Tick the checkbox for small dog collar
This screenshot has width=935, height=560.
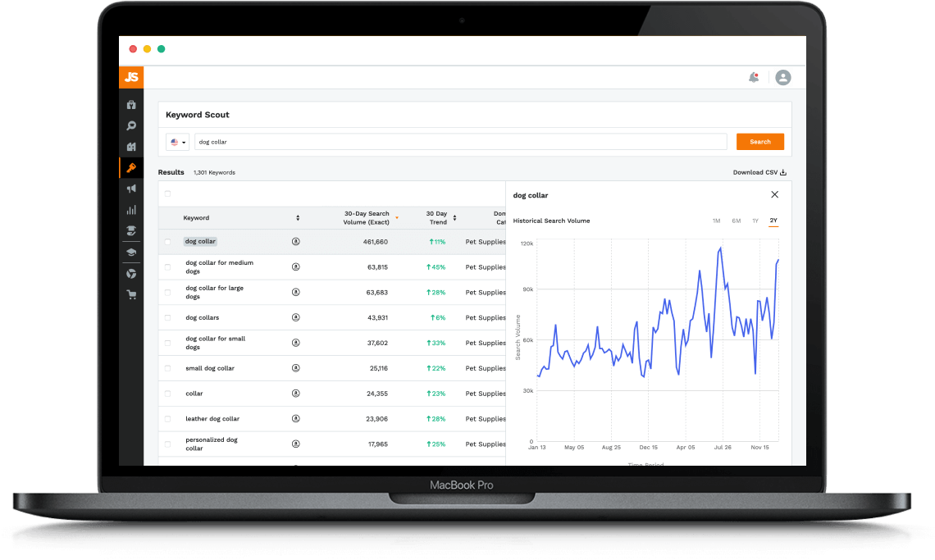[167, 369]
